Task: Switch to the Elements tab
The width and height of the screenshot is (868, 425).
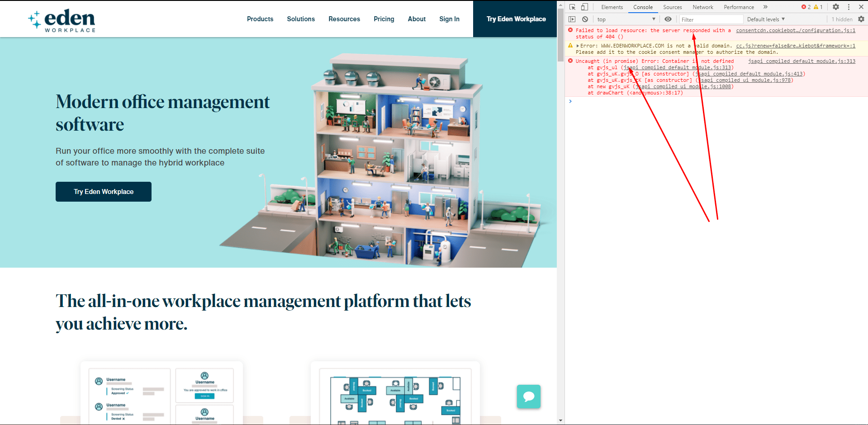Action: (x=612, y=7)
